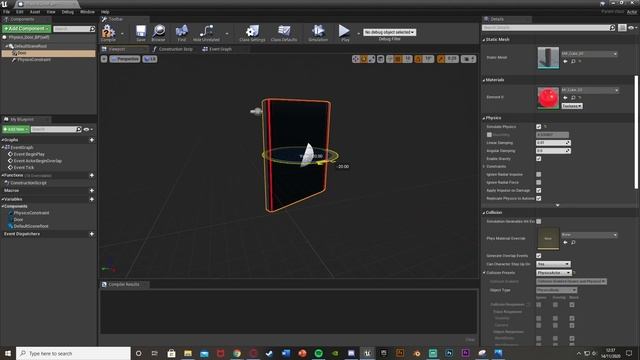Open the Debug menu

67,12
